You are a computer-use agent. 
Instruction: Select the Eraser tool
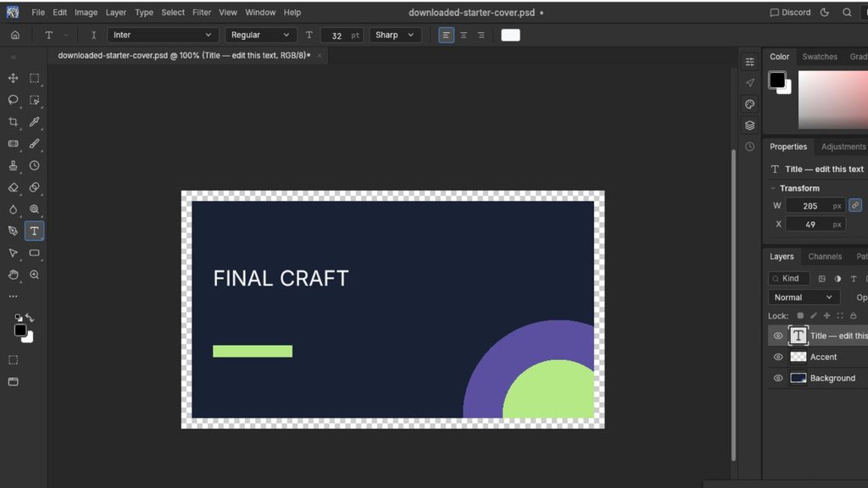(x=14, y=187)
